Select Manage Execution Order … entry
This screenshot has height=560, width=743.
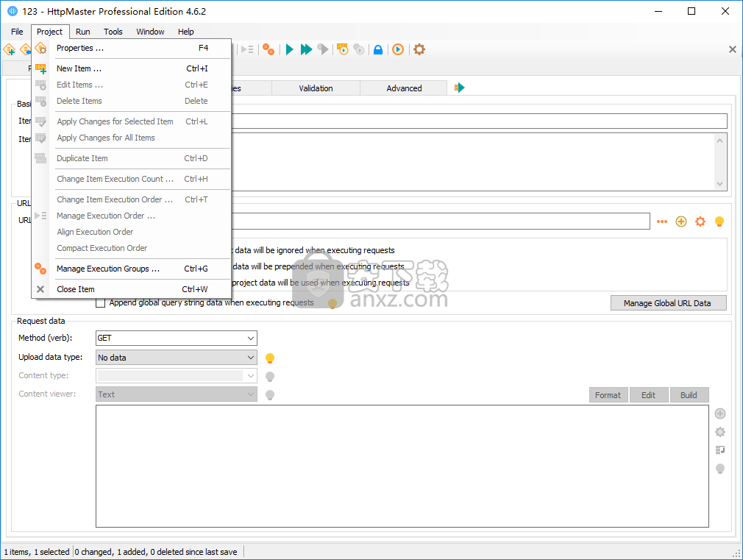[132, 216]
